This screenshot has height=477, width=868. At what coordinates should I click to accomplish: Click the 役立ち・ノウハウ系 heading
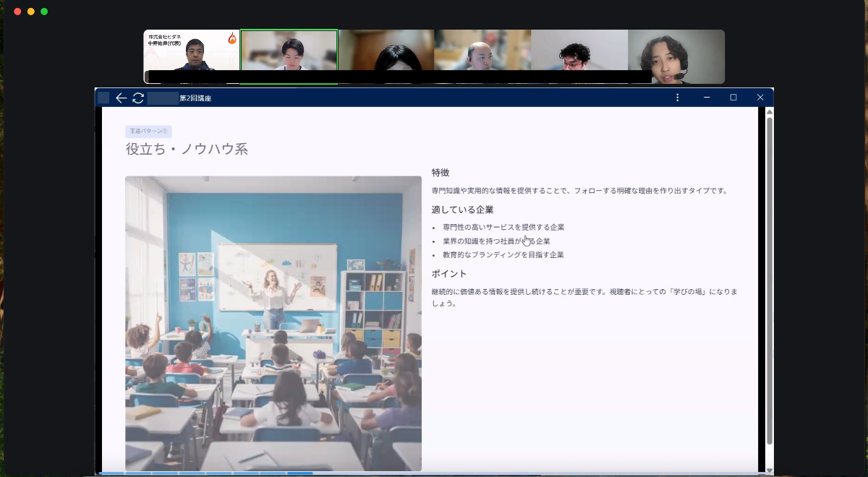[x=188, y=149]
